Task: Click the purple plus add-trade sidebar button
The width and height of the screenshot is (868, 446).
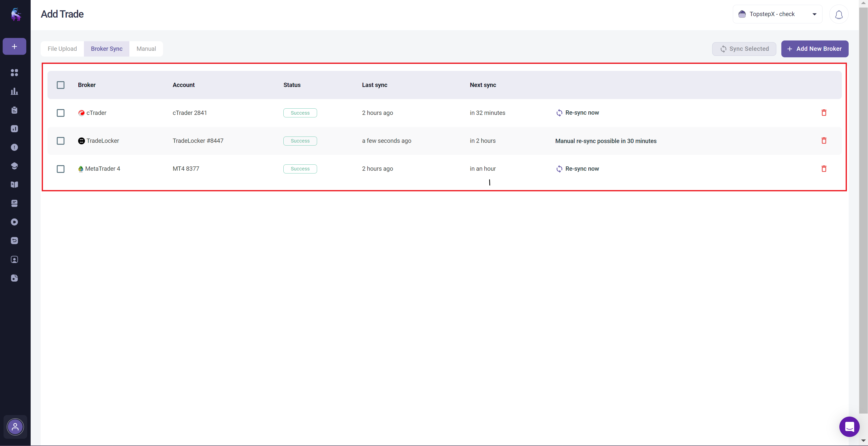Action: (x=15, y=47)
